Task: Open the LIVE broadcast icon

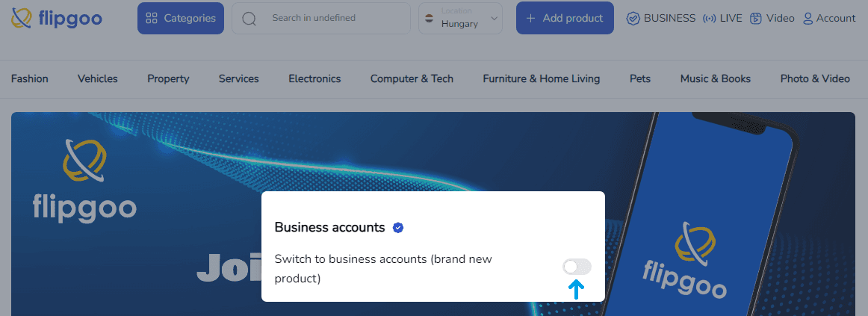Action: (x=710, y=18)
